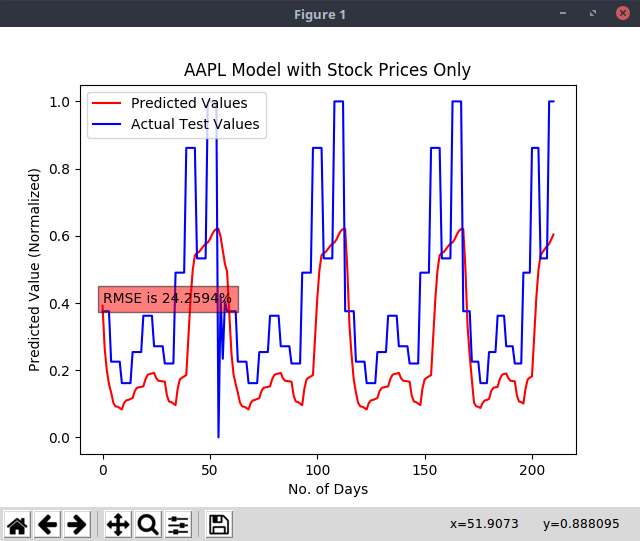Activate the Zoom to rectangle magnifier tool
Screen dimensions: 640x541
pos(148,524)
